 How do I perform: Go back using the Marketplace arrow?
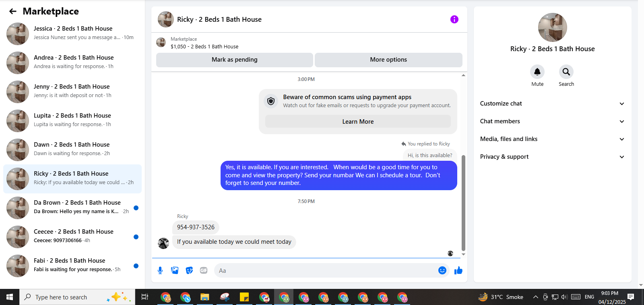point(13,11)
